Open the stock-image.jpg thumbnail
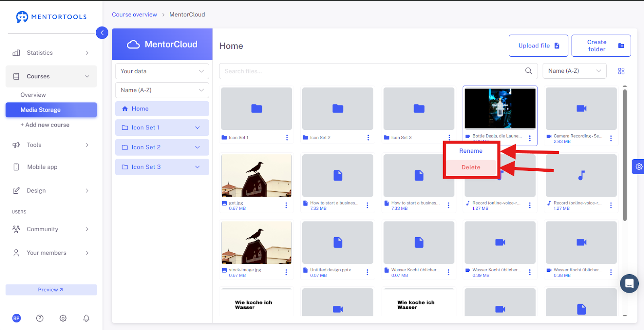Image resolution: width=644 pixels, height=330 pixels. point(256,243)
